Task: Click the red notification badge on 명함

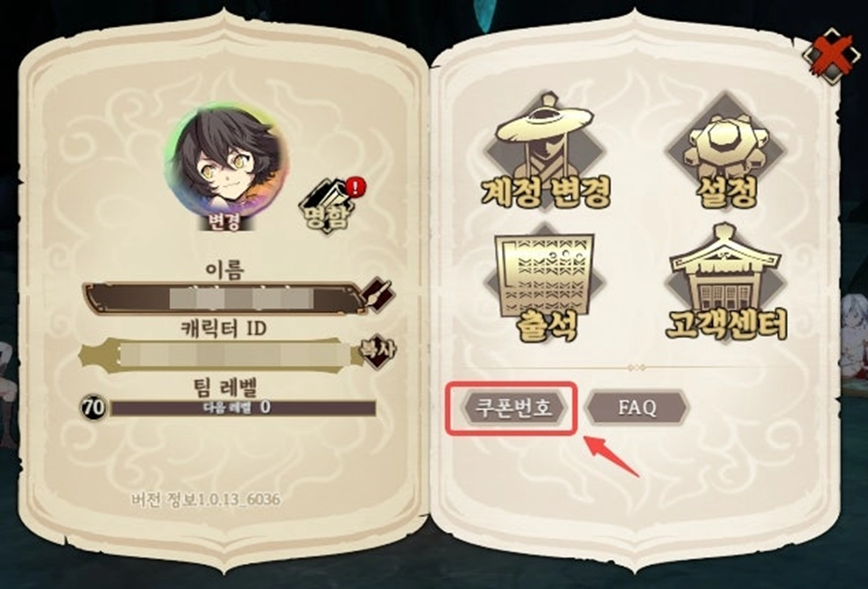Action: (356, 186)
